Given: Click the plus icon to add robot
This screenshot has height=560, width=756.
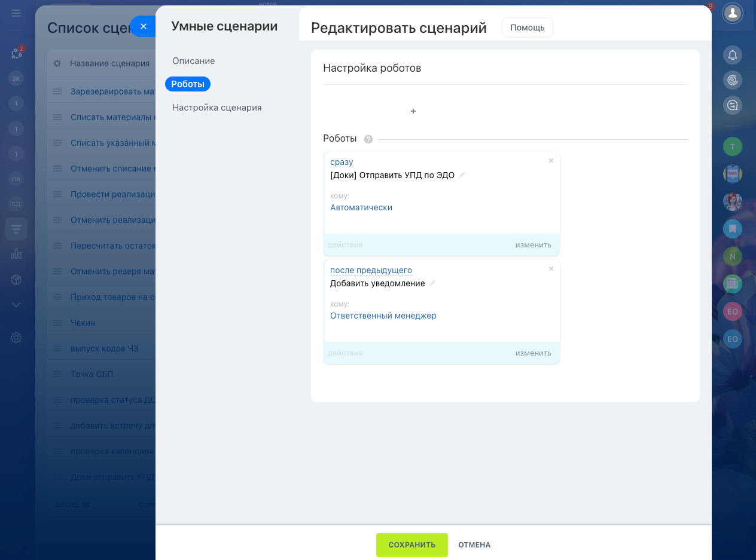Looking at the screenshot, I should pyautogui.click(x=413, y=111).
